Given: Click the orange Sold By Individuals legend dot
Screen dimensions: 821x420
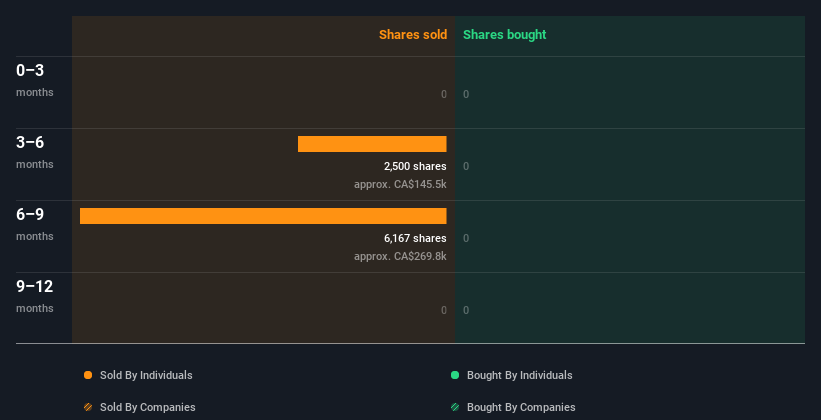Looking at the screenshot, I should tap(88, 375).
